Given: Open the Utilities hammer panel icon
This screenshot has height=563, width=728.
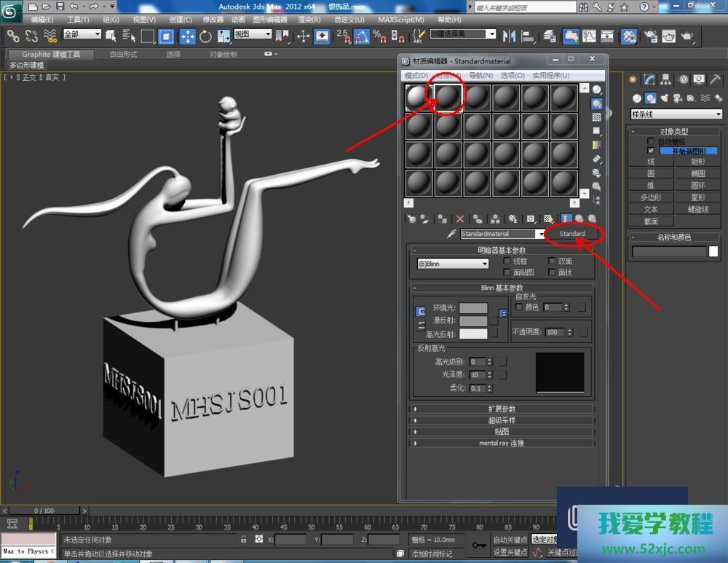Looking at the screenshot, I should coord(716,79).
